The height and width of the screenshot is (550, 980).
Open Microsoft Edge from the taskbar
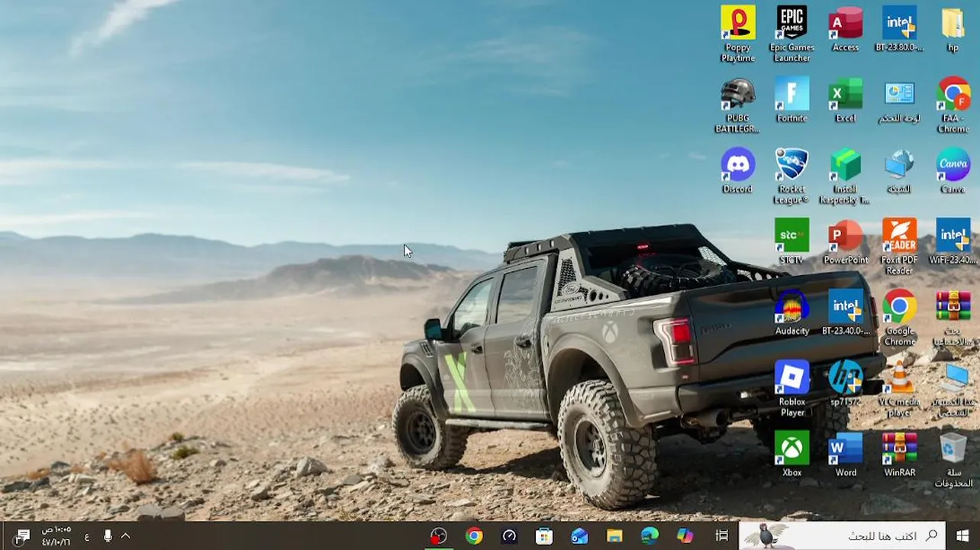click(650, 535)
